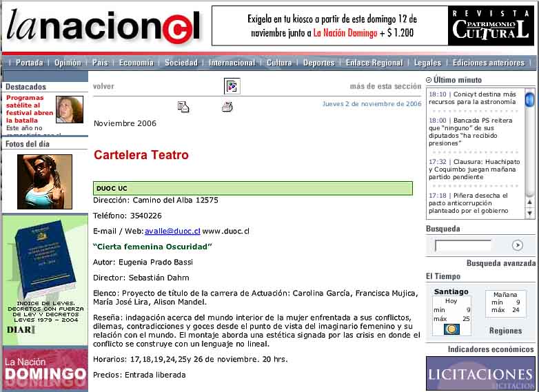Image resolution: width=539 pixels, height=392 pixels.
Task: Click the date Jueves 2 de noviembre de 2006
Action: [372, 104]
